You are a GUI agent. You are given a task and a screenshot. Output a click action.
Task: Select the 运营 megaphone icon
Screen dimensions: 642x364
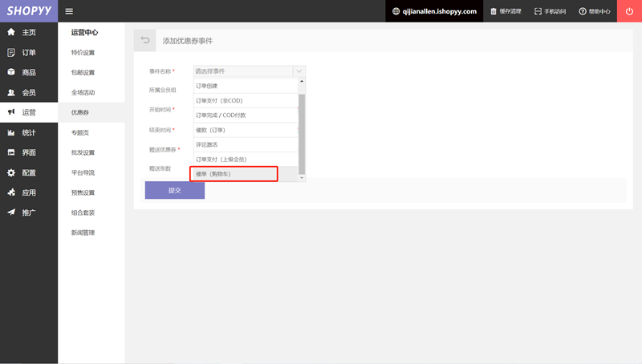[11, 112]
